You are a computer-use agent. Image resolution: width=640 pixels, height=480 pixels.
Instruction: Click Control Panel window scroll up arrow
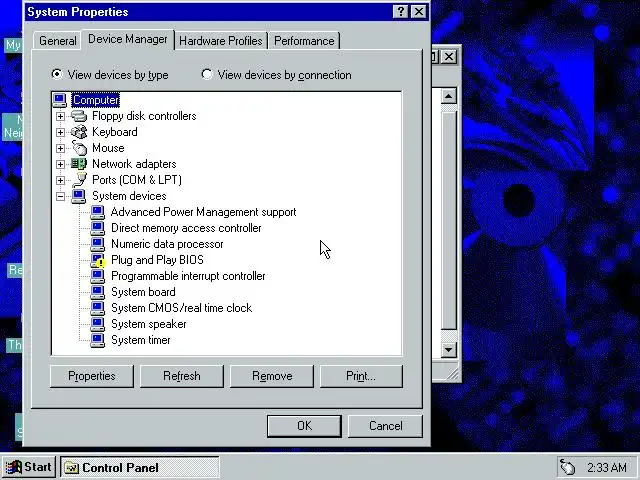pos(449,97)
